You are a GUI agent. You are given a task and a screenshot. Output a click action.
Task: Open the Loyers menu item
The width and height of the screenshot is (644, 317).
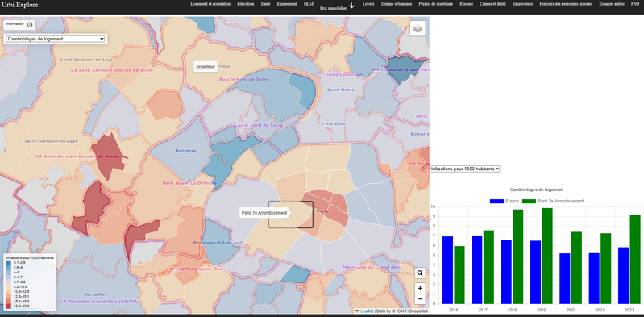point(368,4)
